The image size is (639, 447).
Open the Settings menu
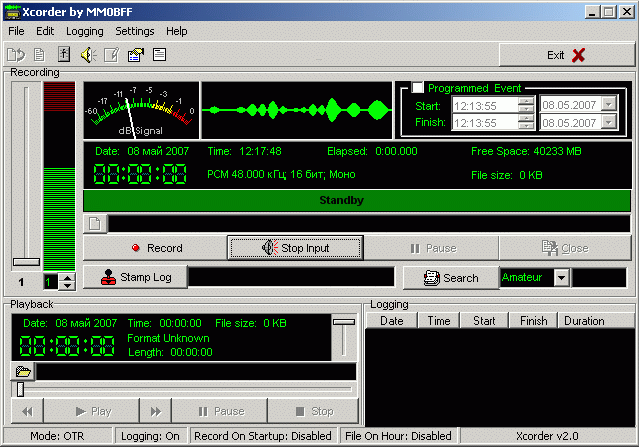coord(135,31)
